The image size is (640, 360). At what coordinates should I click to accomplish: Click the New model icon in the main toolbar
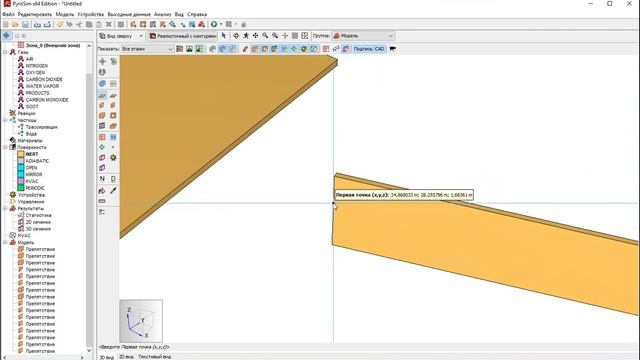tap(6, 24)
